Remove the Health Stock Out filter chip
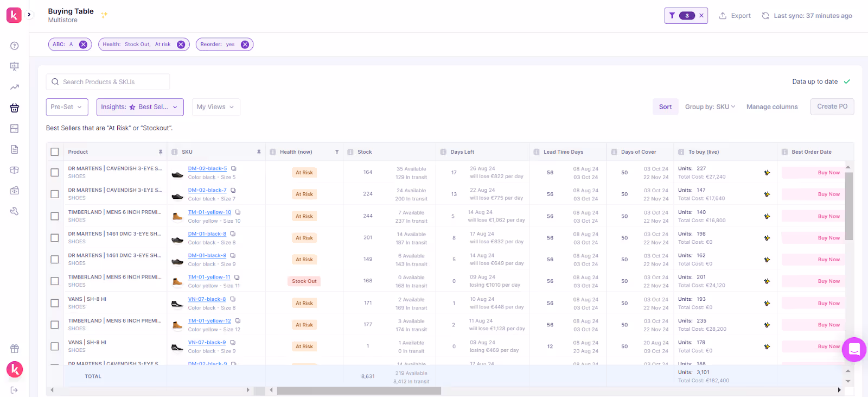This screenshot has height=397, width=868. pyautogui.click(x=181, y=45)
